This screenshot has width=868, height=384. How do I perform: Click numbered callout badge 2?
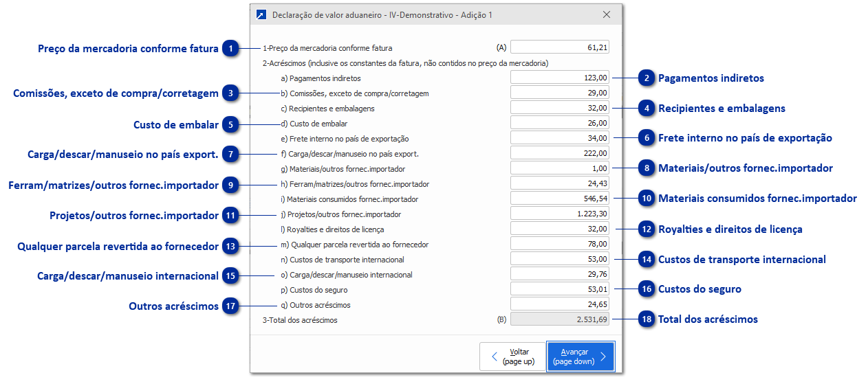point(647,78)
